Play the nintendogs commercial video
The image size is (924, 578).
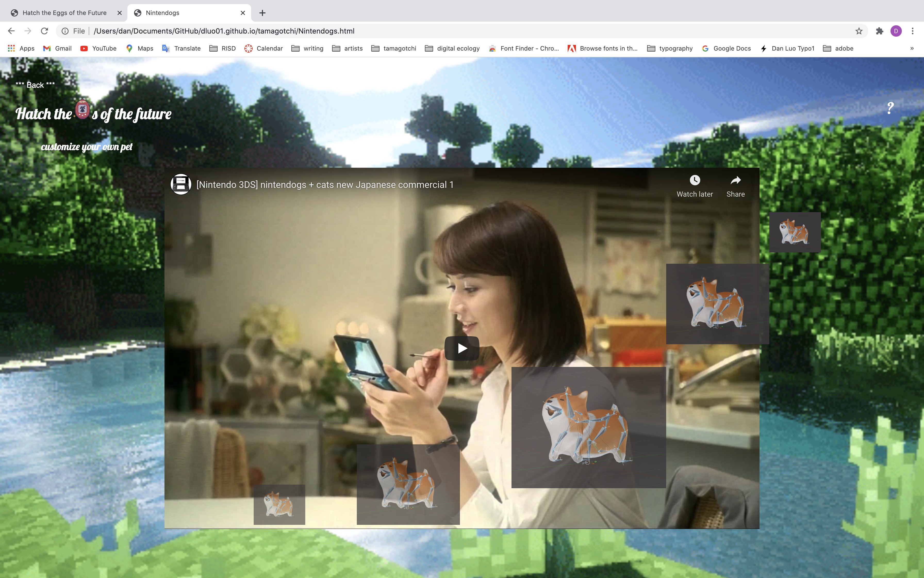tap(462, 348)
